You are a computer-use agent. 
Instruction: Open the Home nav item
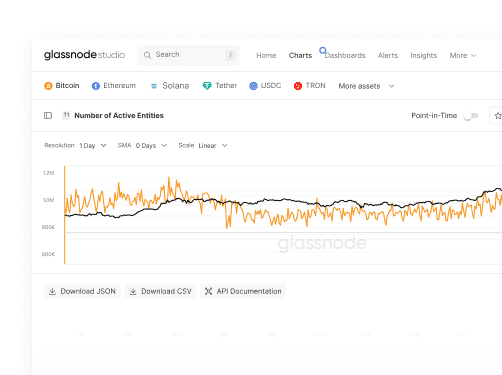266,55
